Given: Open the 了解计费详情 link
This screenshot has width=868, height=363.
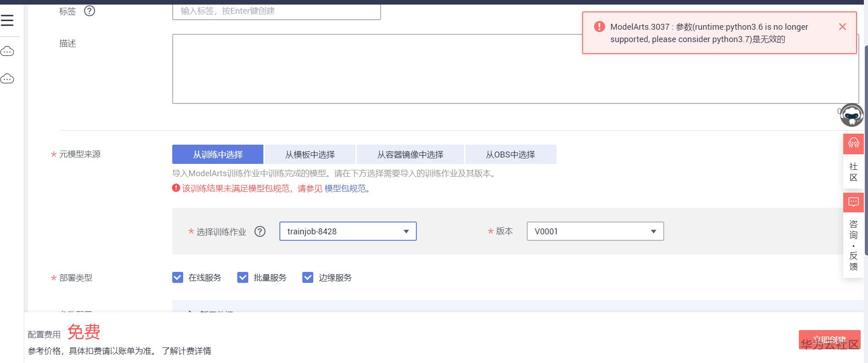Looking at the screenshot, I should 186,351.
